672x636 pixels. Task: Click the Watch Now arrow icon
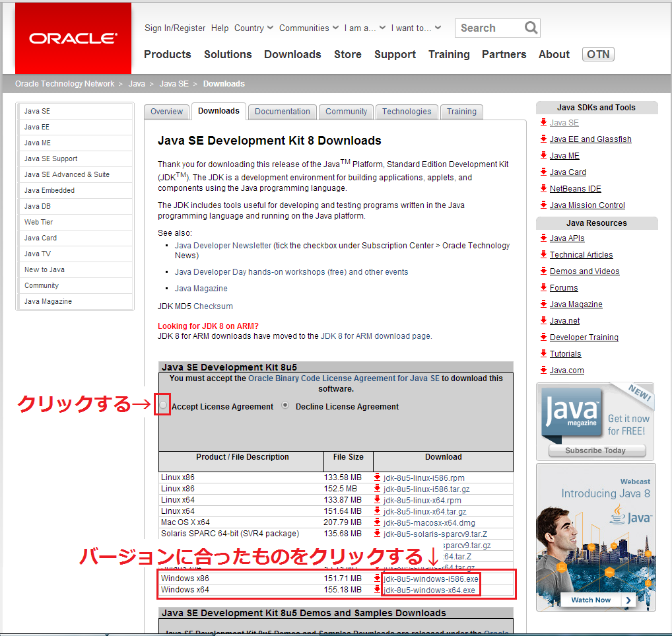(x=628, y=600)
